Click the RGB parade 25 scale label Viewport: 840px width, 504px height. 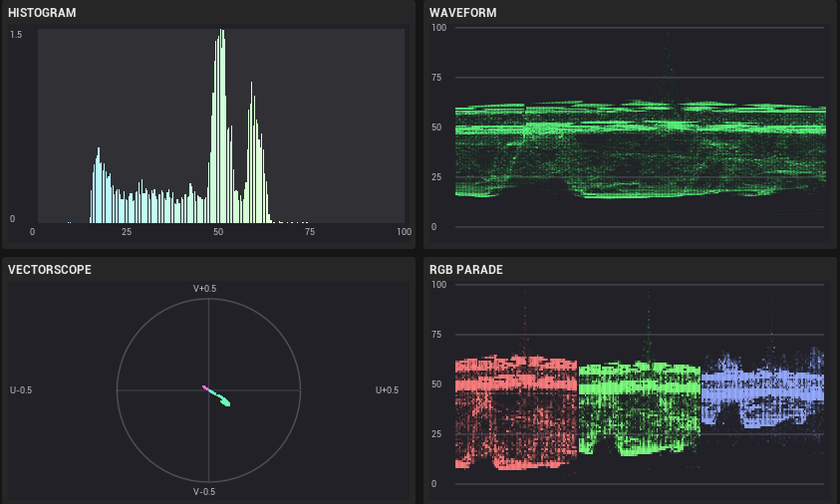click(436, 434)
